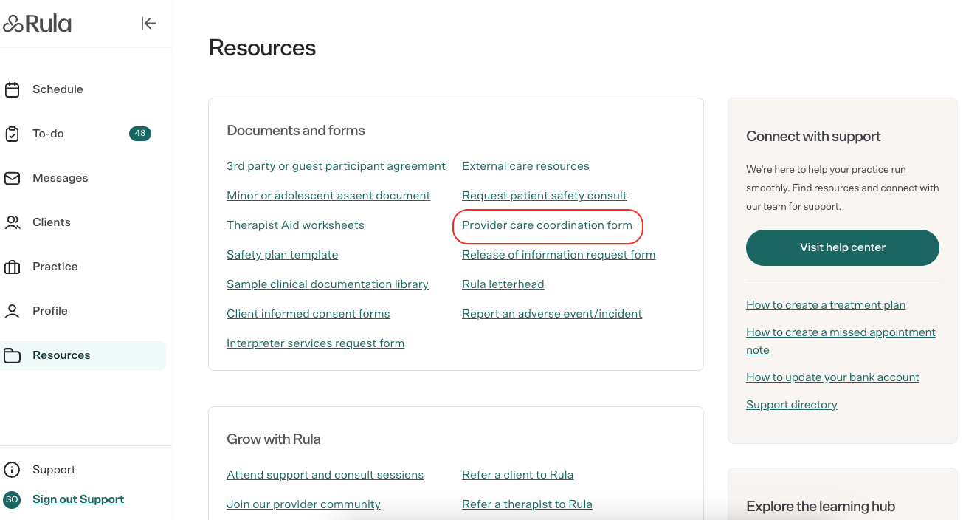Click the Profile person icon

pyautogui.click(x=13, y=311)
